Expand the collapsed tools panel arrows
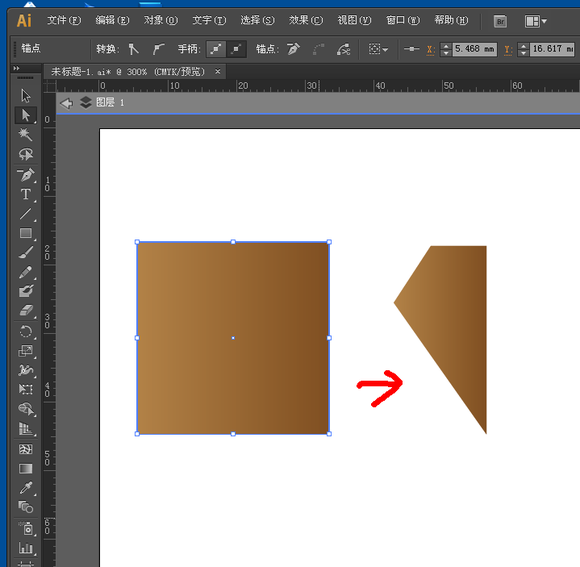Screen dimensions: 580x567 coord(16,68)
